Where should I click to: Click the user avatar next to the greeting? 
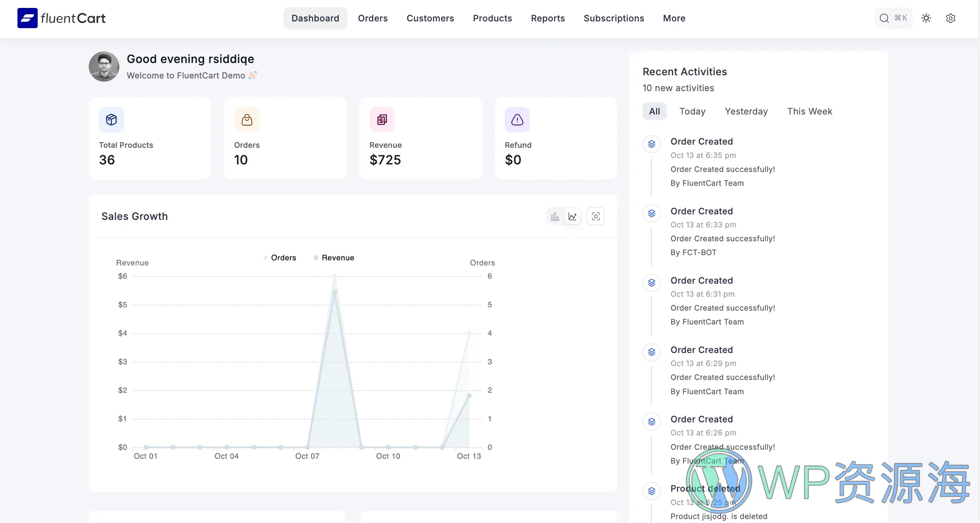coord(104,66)
